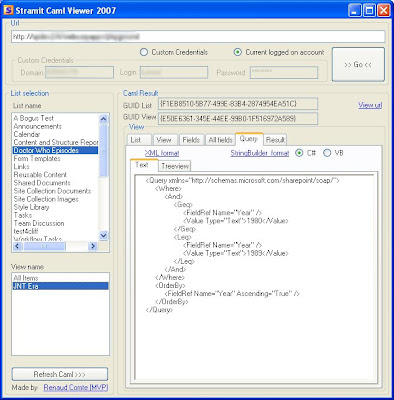
Task: Open the Fields tab
Action: coord(192,140)
